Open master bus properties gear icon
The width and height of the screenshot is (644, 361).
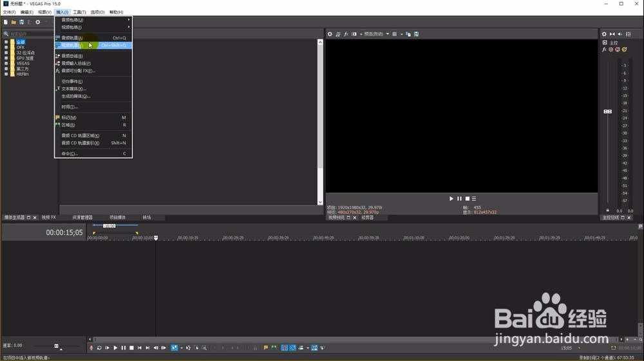click(x=604, y=34)
